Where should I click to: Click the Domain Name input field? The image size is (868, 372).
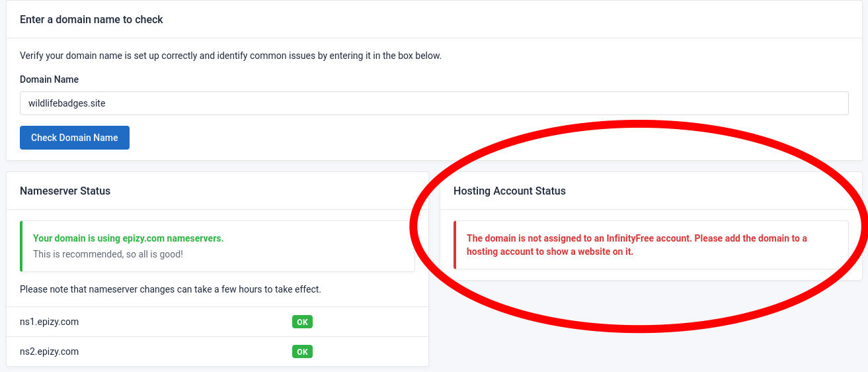click(434, 103)
